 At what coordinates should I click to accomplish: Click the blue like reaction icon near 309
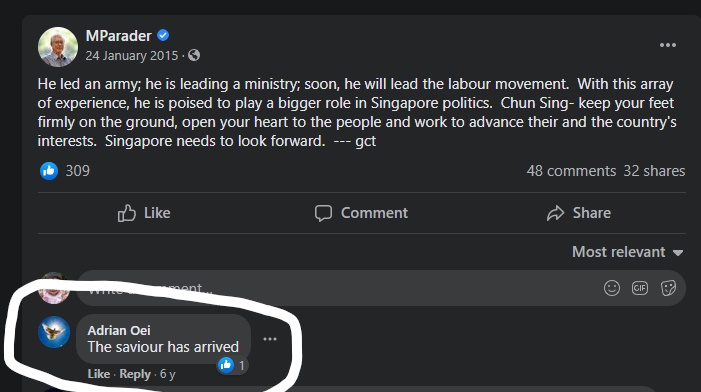pyautogui.click(x=49, y=171)
